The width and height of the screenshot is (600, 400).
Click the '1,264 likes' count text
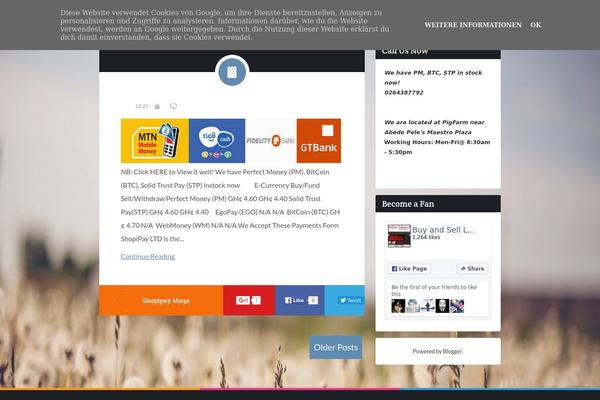tap(426, 237)
